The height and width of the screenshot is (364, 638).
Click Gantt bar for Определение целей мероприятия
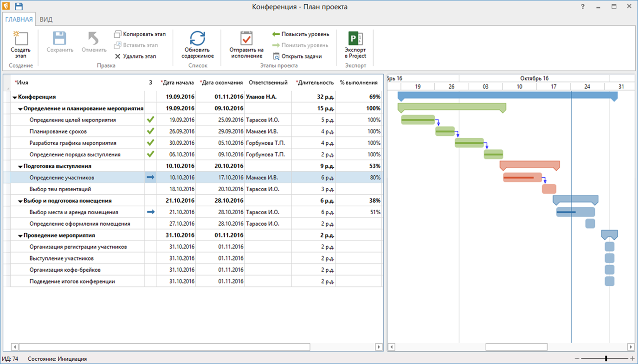[418, 120]
